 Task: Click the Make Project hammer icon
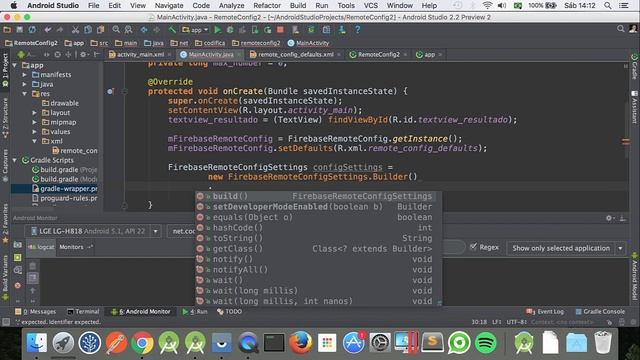(x=172, y=30)
